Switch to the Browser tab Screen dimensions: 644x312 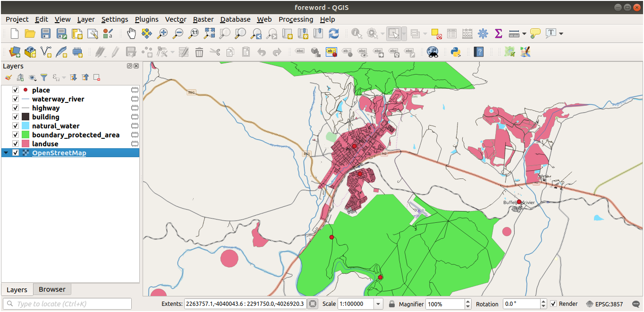tap(52, 289)
